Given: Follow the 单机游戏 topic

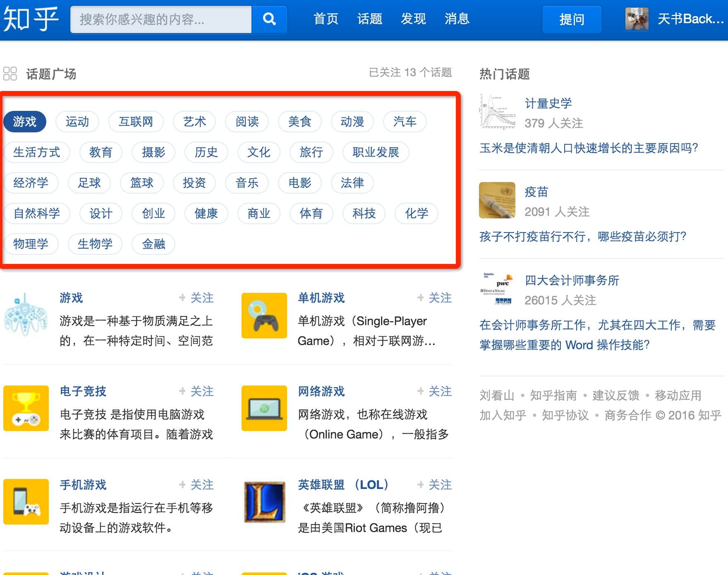Looking at the screenshot, I should click(x=434, y=298).
